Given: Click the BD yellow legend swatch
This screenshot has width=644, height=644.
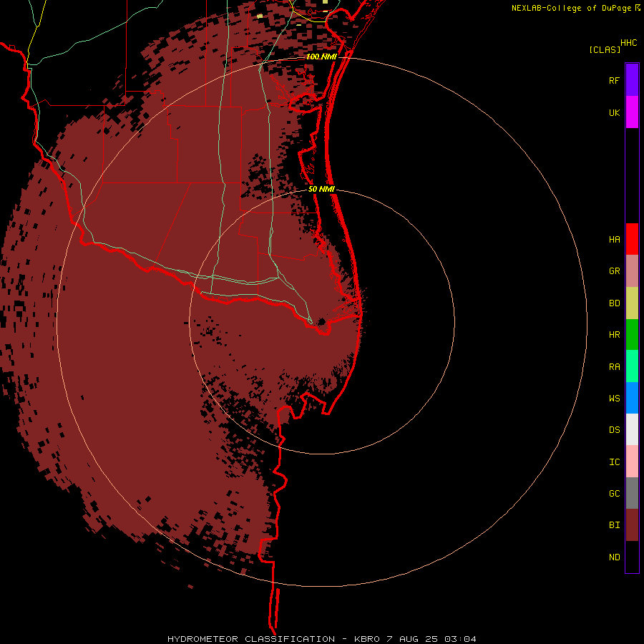Looking at the screenshot, I should (632, 303).
